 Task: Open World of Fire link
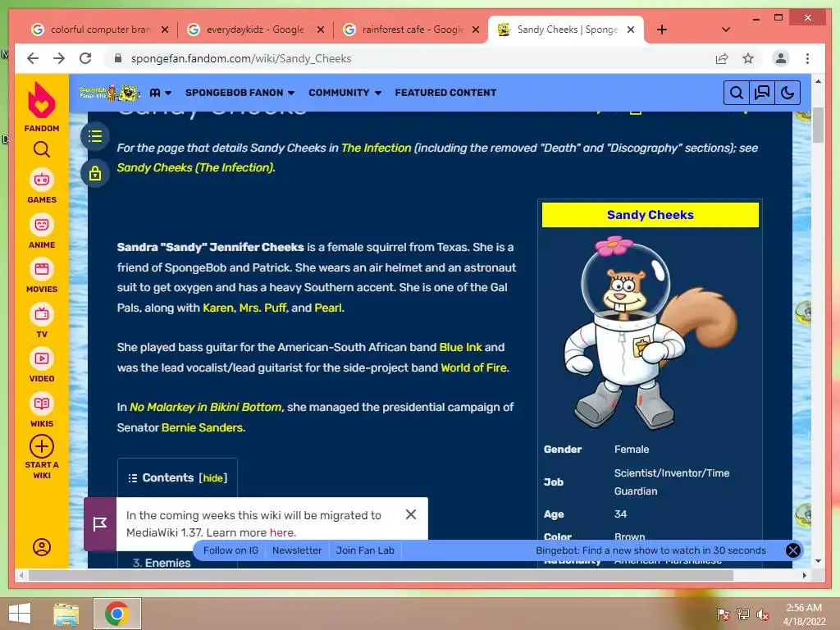coord(473,368)
